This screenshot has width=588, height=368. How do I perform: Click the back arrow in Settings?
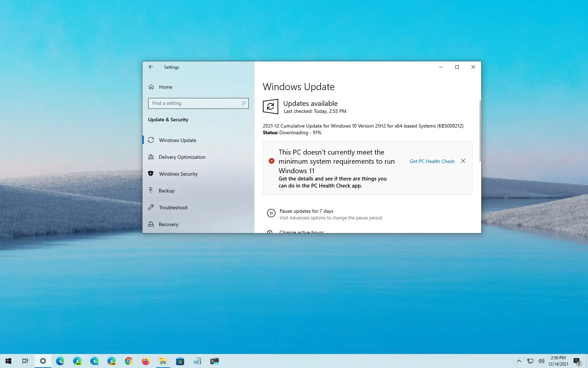[151, 67]
